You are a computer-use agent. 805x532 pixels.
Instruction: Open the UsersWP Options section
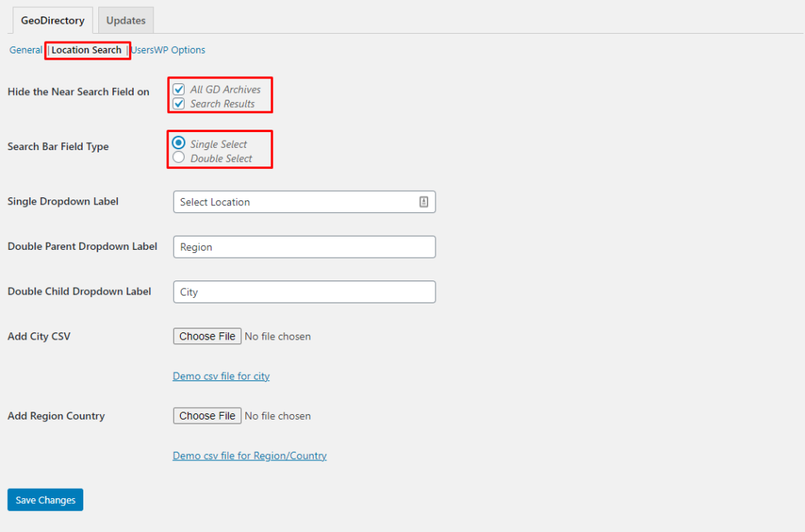tap(167, 50)
